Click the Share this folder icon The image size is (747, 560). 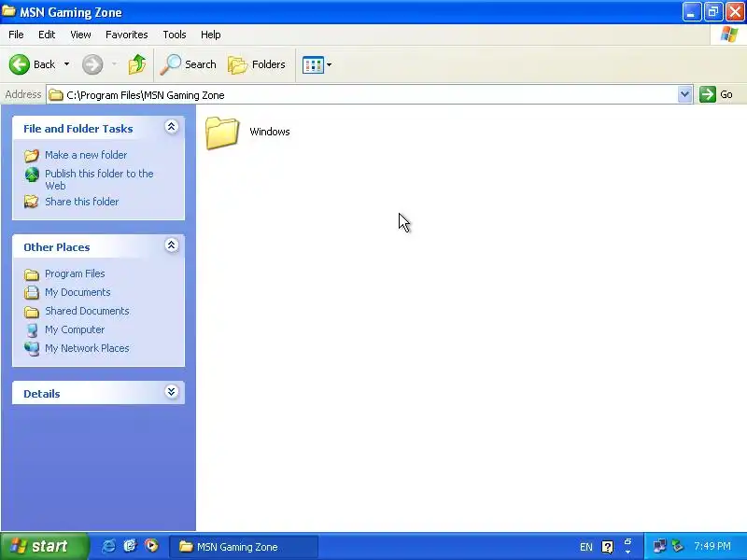32,202
